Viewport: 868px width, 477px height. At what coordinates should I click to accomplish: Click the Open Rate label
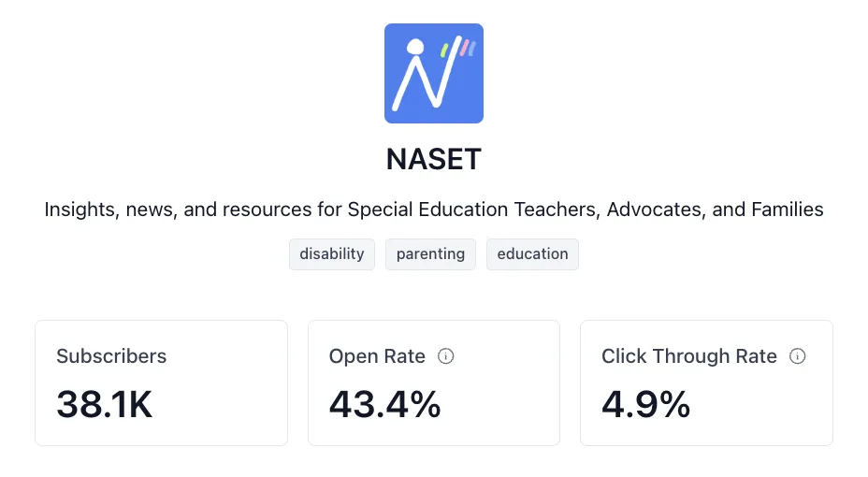click(x=377, y=356)
